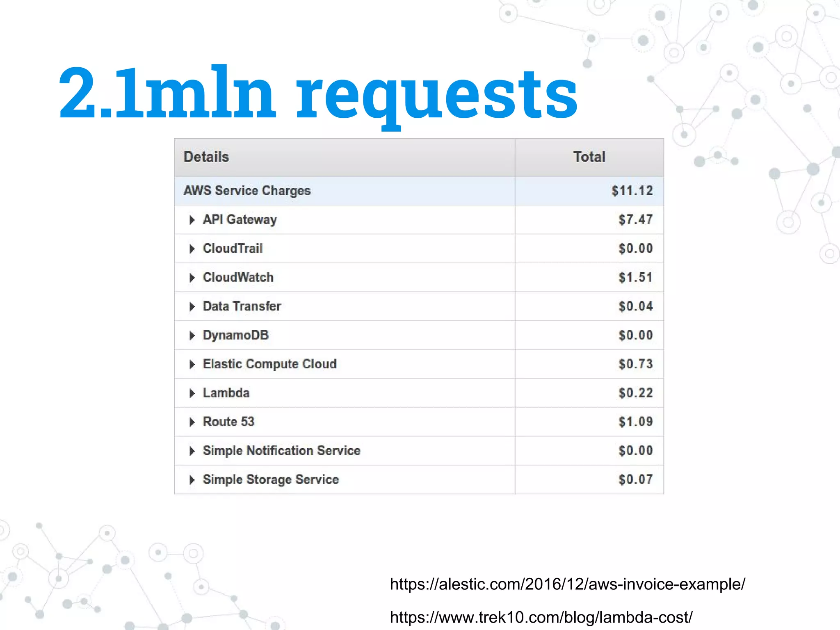This screenshot has width=840, height=630.
Task: Click the Details column header
Action: tap(206, 157)
